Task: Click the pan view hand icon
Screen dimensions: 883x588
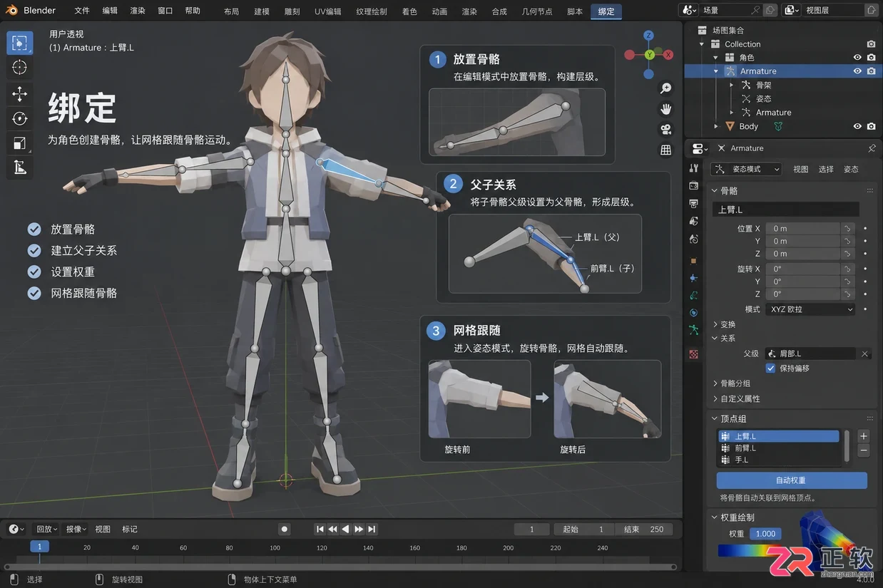Action: (665, 109)
